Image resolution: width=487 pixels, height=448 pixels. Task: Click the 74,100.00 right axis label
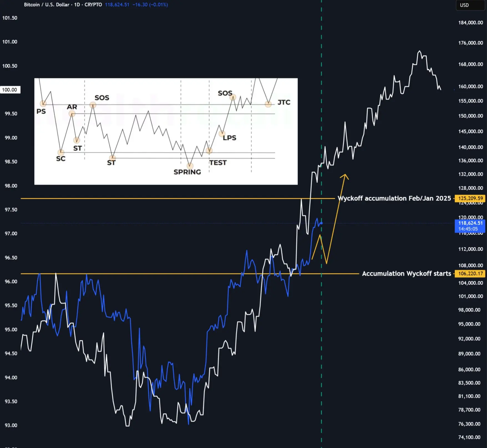coord(469,437)
